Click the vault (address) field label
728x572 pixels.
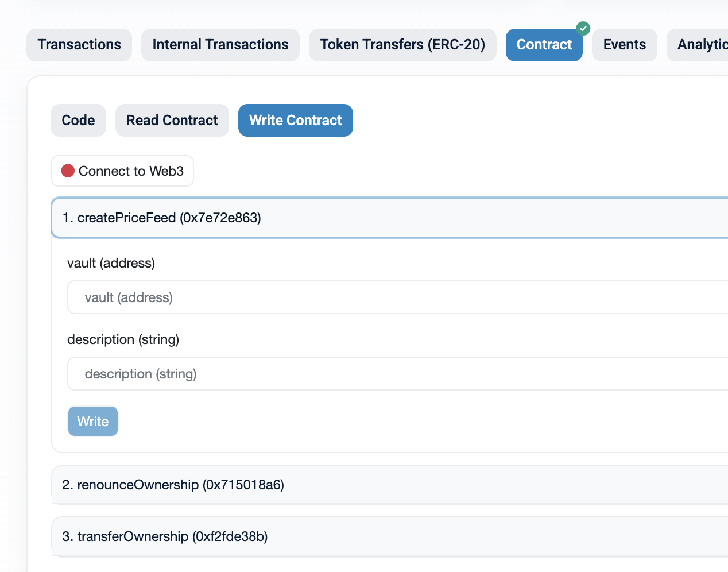coord(111,263)
